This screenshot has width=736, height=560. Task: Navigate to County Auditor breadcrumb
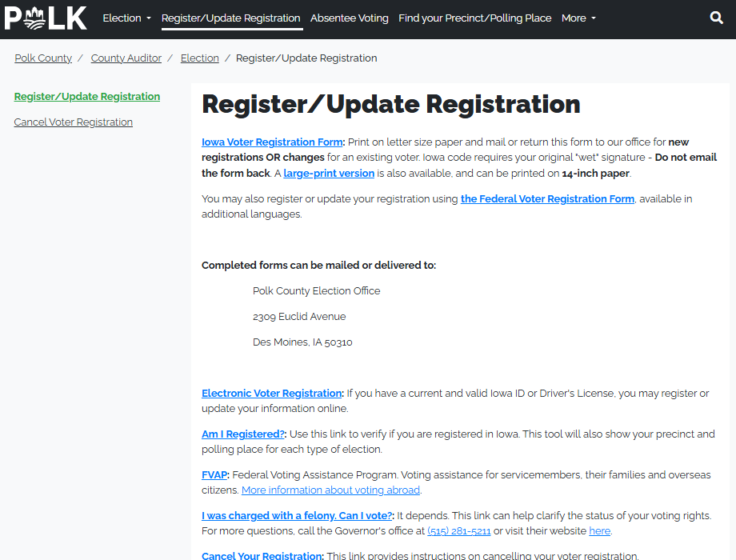click(x=126, y=58)
